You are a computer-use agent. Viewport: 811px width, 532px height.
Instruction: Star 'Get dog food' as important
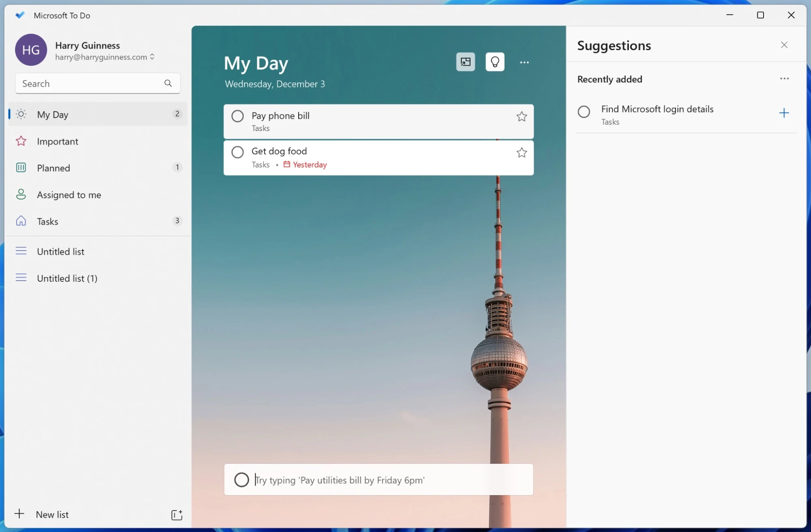click(522, 153)
